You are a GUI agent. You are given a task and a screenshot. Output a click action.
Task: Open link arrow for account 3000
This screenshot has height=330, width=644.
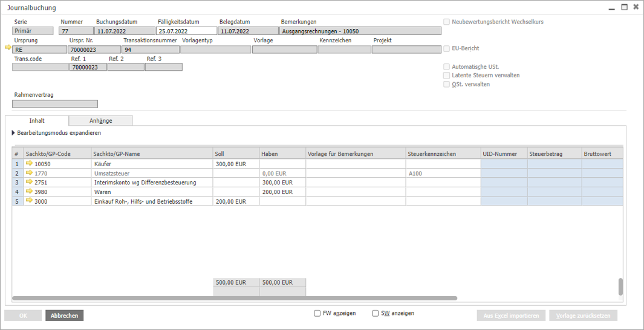click(x=29, y=201)
